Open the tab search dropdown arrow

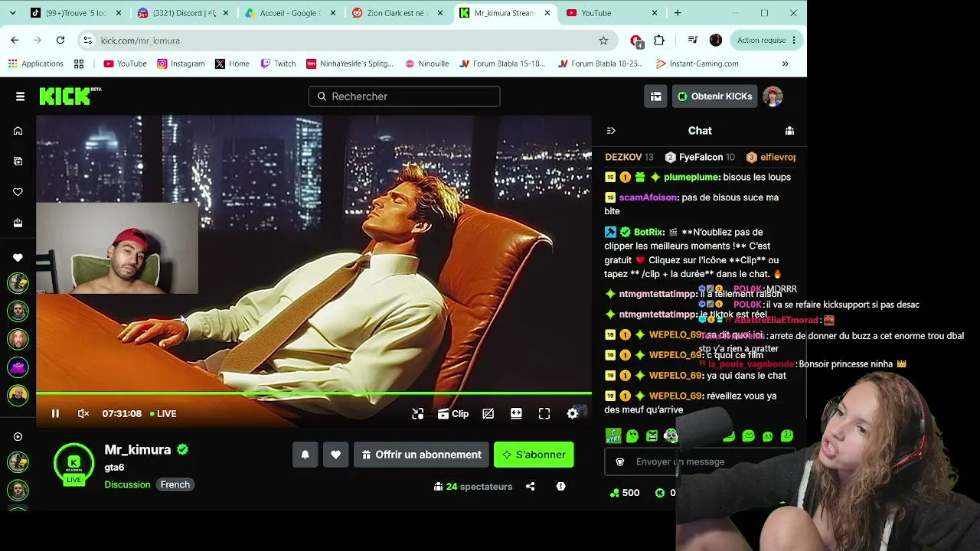coord(12,13)
